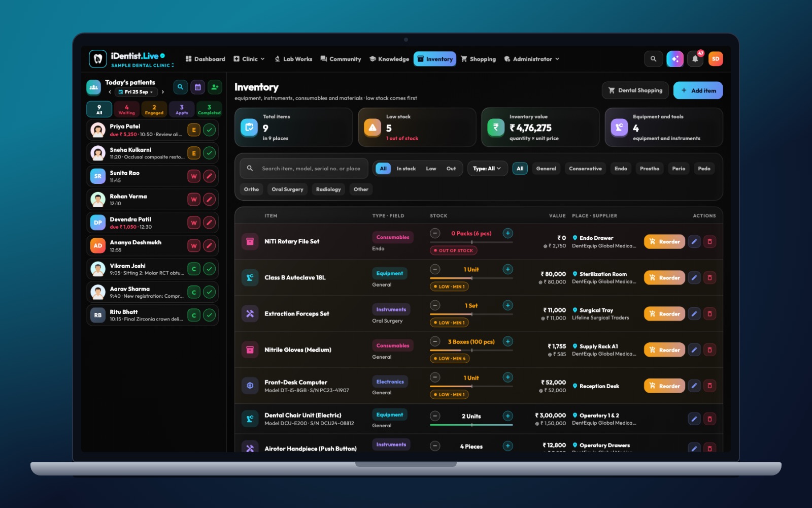Open notifications bell
The width and height of the screenshot is (812, 508).
[695, 59]
